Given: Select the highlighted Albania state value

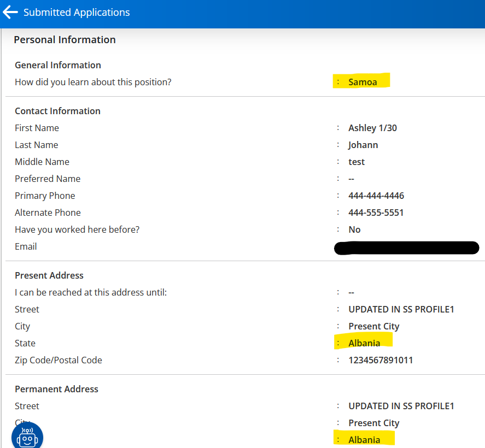Looking at the screenshot, I should click(x=364, y=343).
